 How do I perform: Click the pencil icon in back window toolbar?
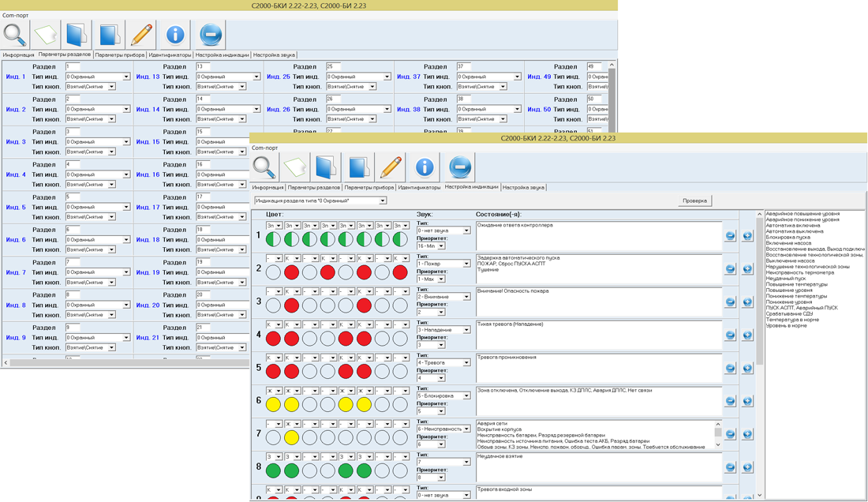coord(140,35)
